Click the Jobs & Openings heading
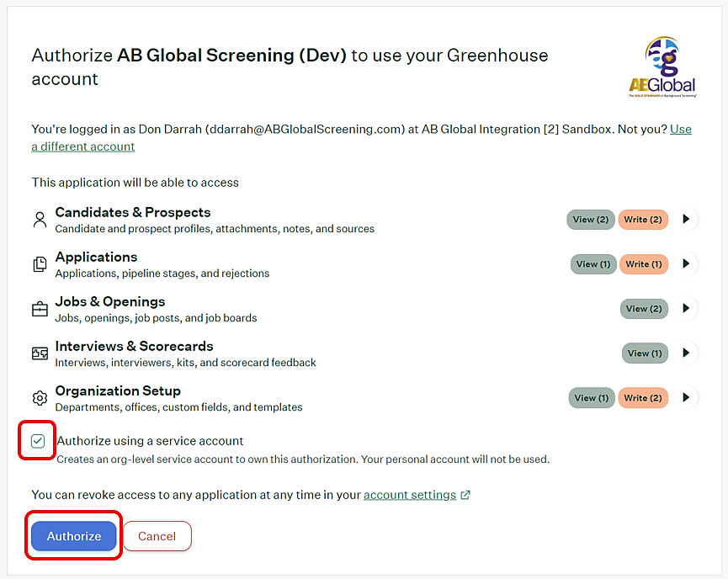 tap(110, 301)
